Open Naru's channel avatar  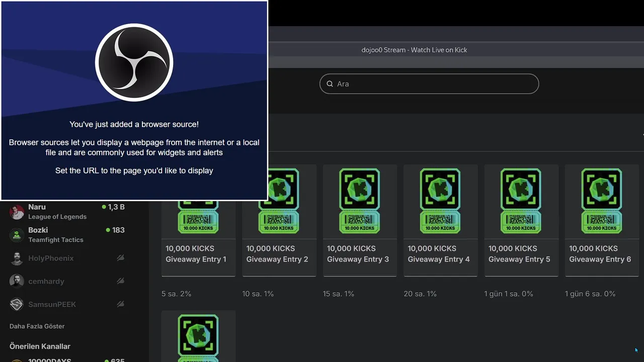[x=17, y=212]
